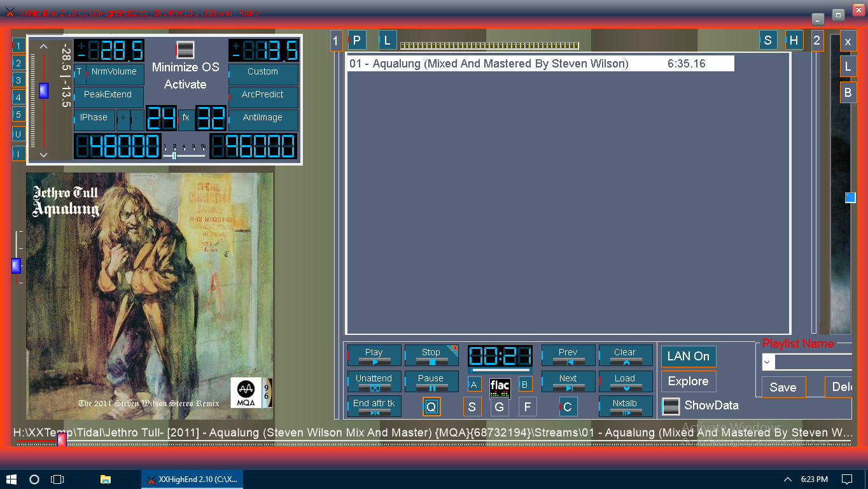The image size is (868, 489).
Task: Switch to preset tab 2 on left
Action: [19, 63]
